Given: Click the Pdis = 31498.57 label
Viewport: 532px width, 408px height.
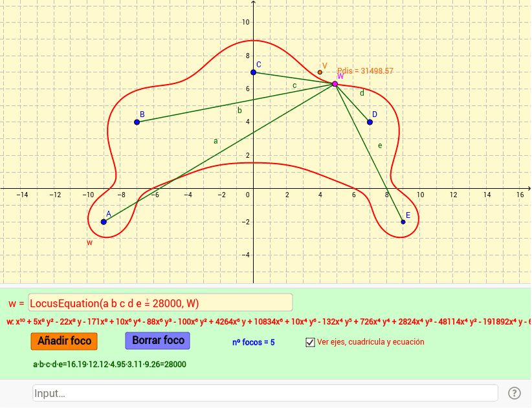Looking at the screenshot, I should pyautogui.click(x=365, y=71).
